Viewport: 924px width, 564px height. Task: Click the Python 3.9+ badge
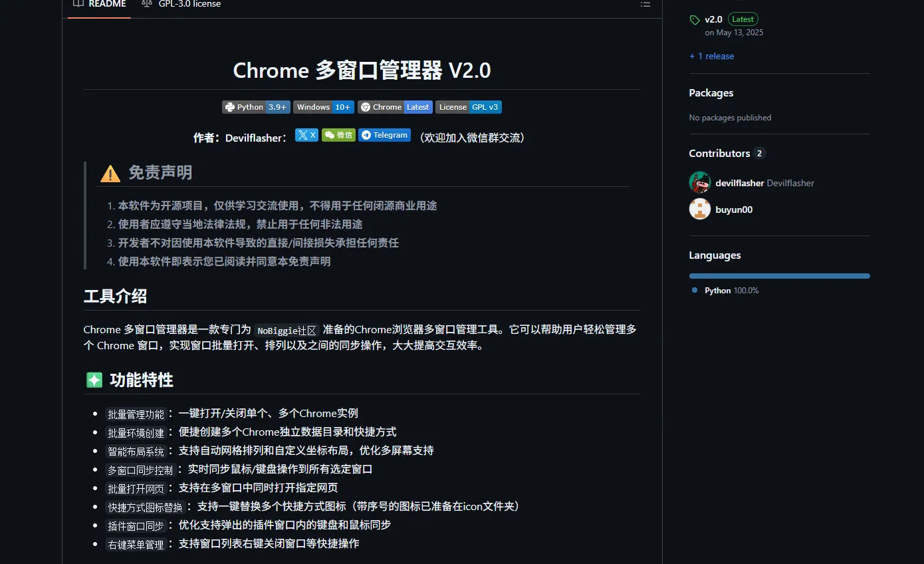click(255, 106)
